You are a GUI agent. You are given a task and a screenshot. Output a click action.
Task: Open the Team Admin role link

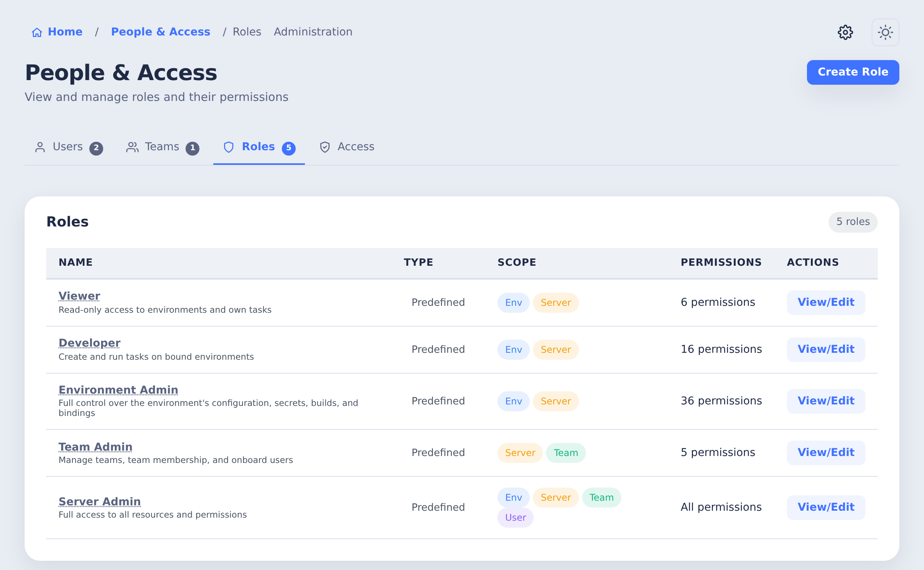pyautogui.click(x=95, y=447)
